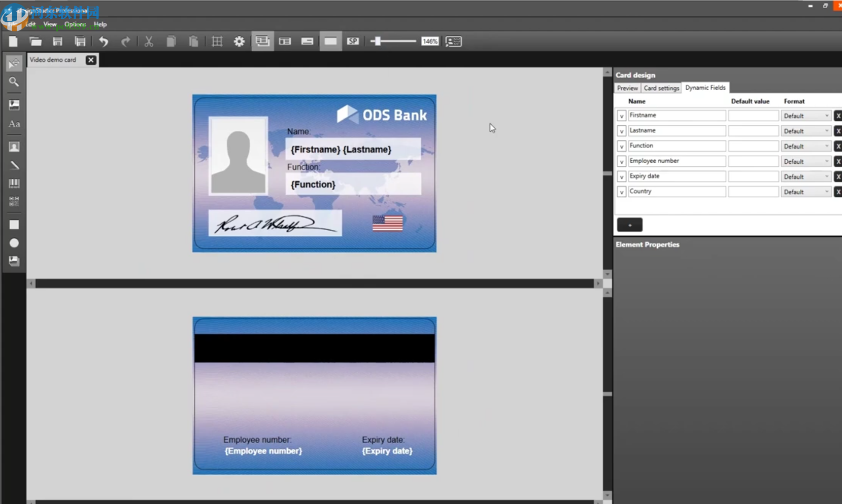Select the Photo placeholder tool
This screenshot has width=842, height=504.
tap(14, 147)
